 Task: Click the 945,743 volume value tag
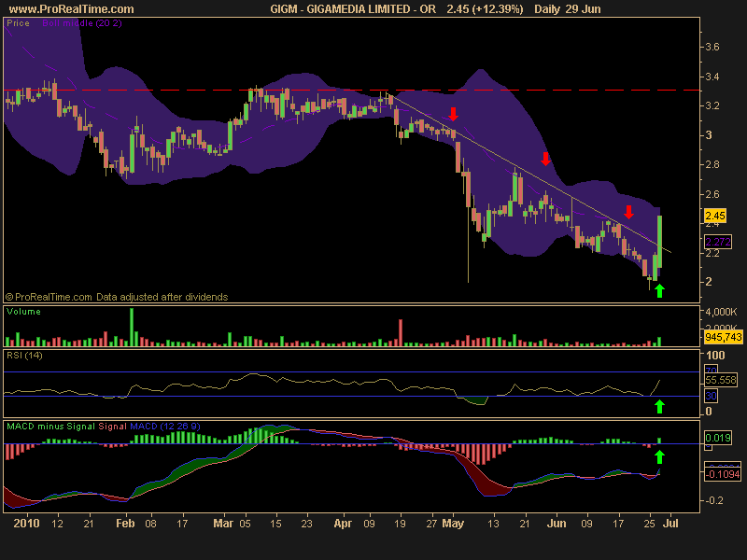tap(724, 337)
